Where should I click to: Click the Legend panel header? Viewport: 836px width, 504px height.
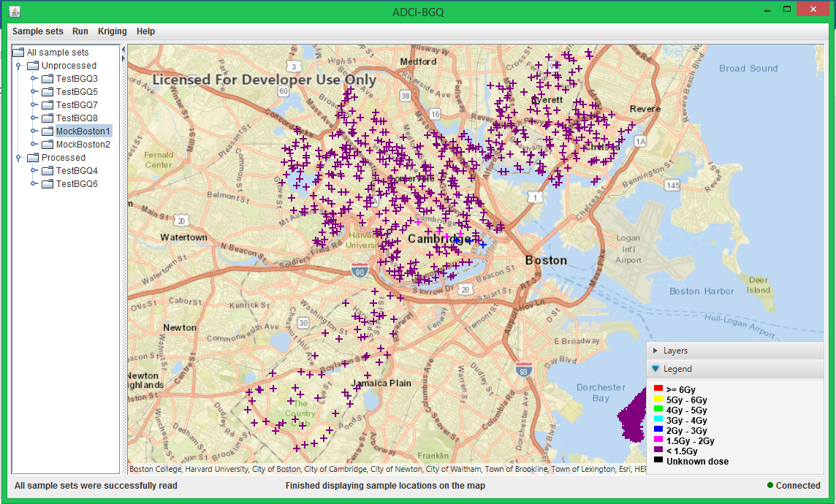(735, 369)
